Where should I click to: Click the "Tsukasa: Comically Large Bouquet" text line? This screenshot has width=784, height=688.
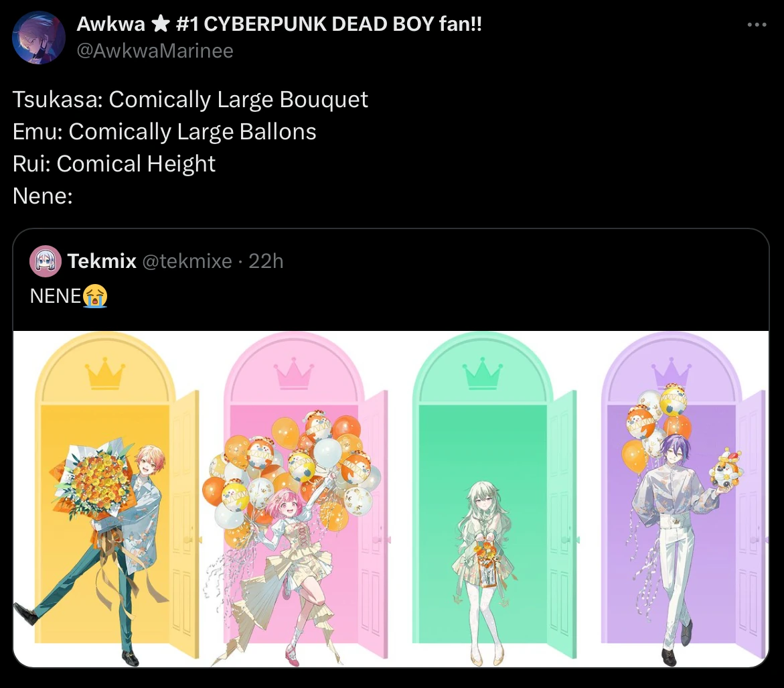(x=190, y=100)
